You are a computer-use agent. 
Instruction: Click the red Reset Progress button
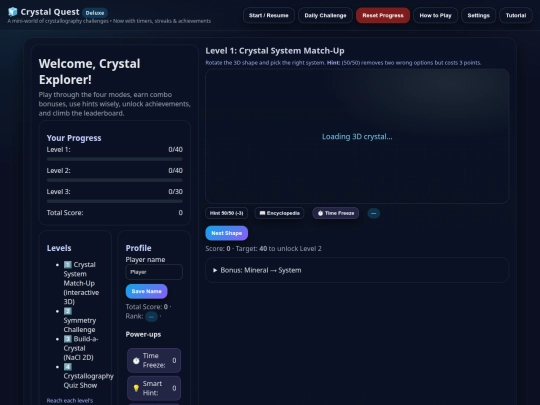pyautogui.click(x=383, y=15)
